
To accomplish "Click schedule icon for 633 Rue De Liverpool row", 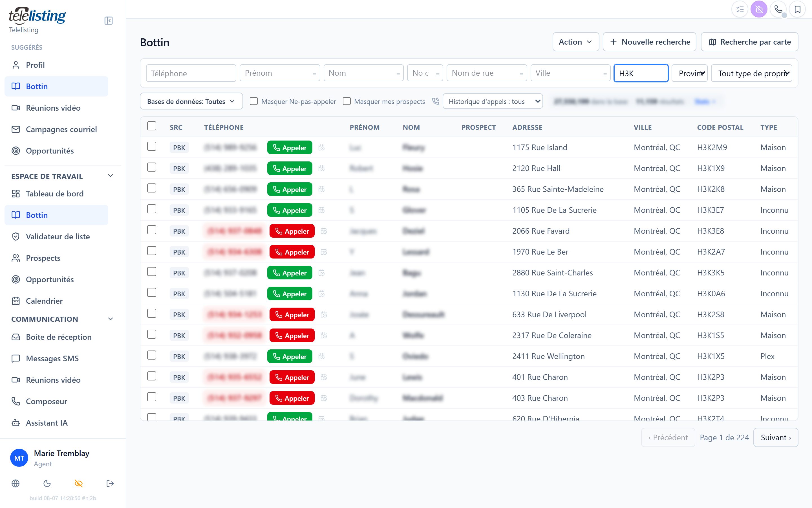I will pos(324,314).
